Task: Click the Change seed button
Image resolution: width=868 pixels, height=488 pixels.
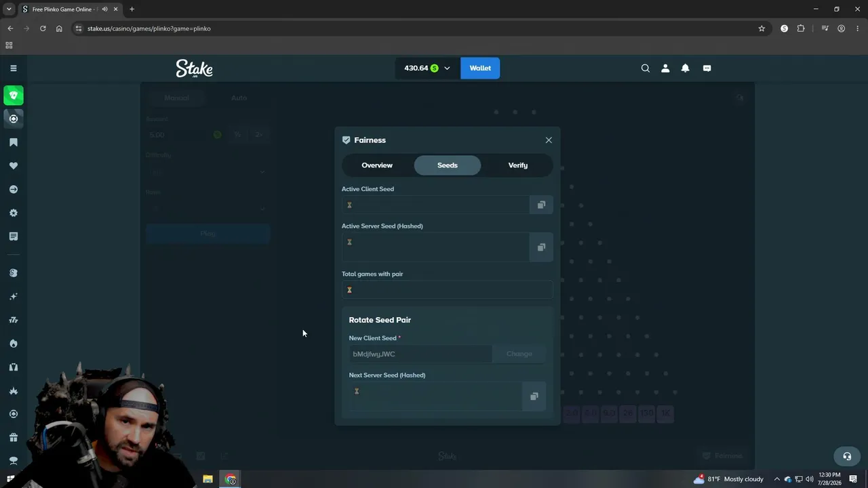Action: [519, 354]
